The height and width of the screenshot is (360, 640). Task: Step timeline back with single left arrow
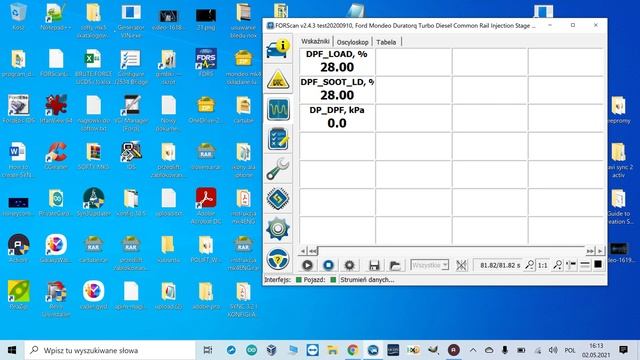[x=302, y=251]
